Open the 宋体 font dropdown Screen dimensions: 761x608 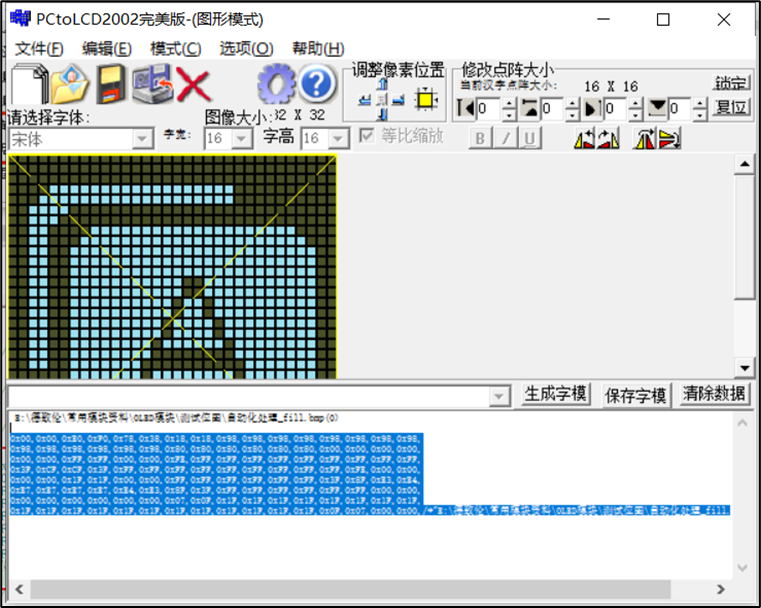142,139
